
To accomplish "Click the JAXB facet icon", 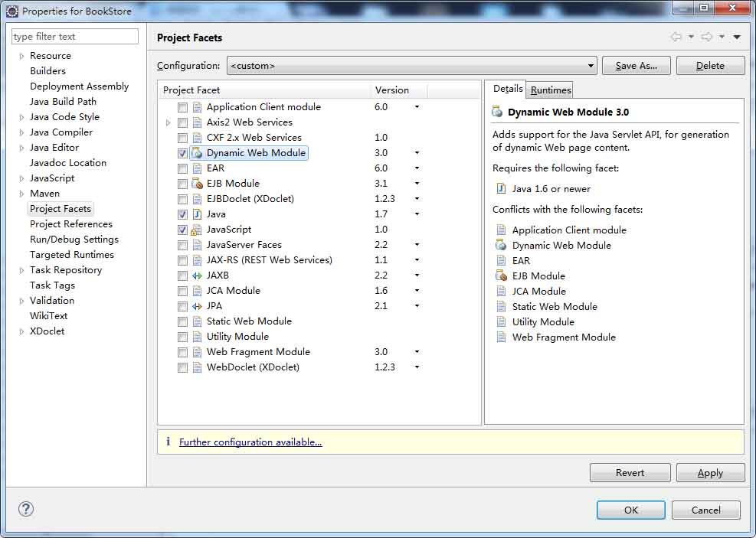I will click(197, 276).
